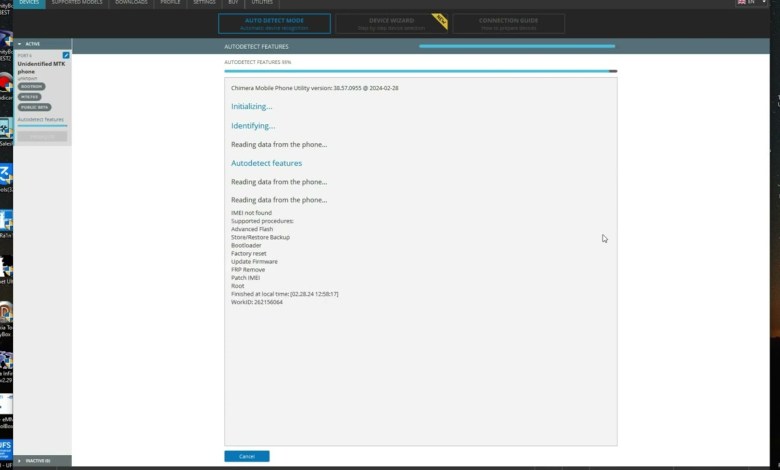This screenshot has width=780, height=470.
Task: Open the Connection Guide
Action: point(508,23)
